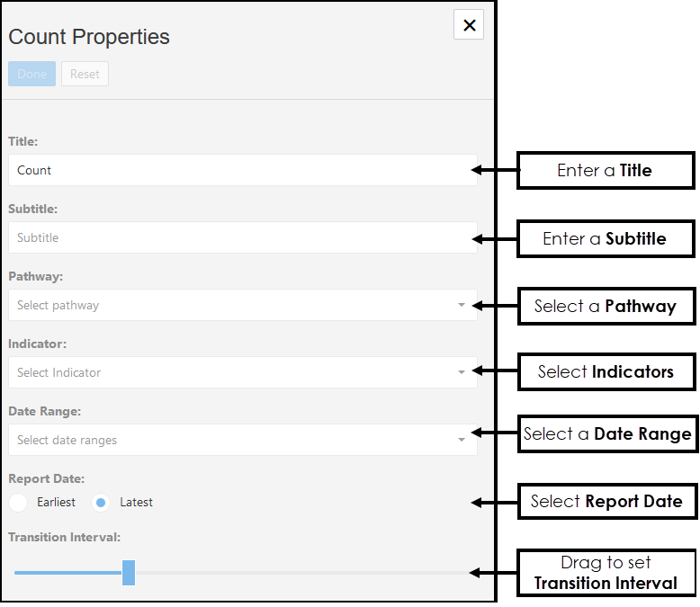This screenshot has height=607, width=700.
Task: Click the Indicator dropdown arrow icon
Action: pos(462,372)
